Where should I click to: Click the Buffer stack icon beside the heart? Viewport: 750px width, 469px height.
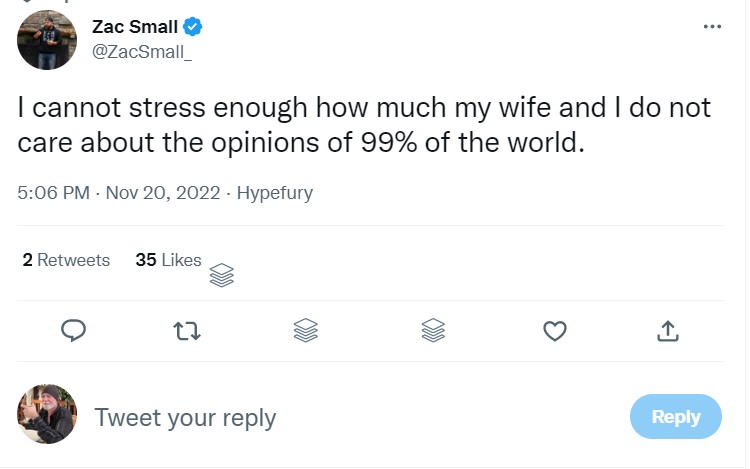click(433, 330)
